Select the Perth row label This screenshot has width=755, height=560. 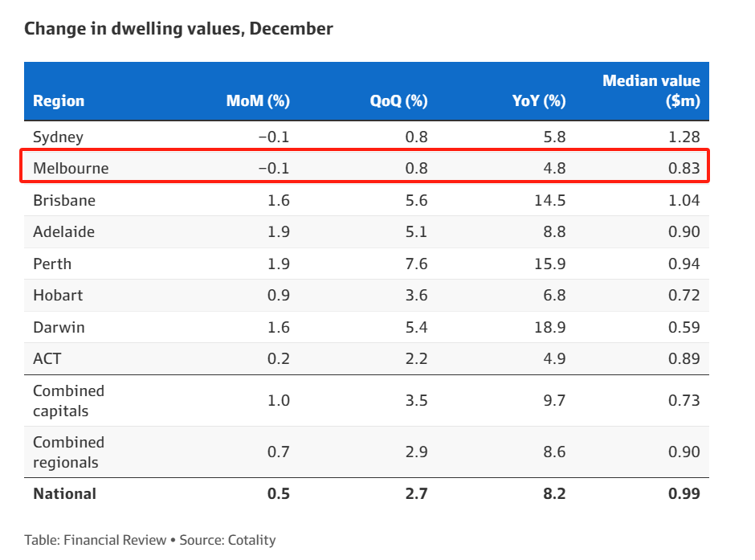[52, 264]
